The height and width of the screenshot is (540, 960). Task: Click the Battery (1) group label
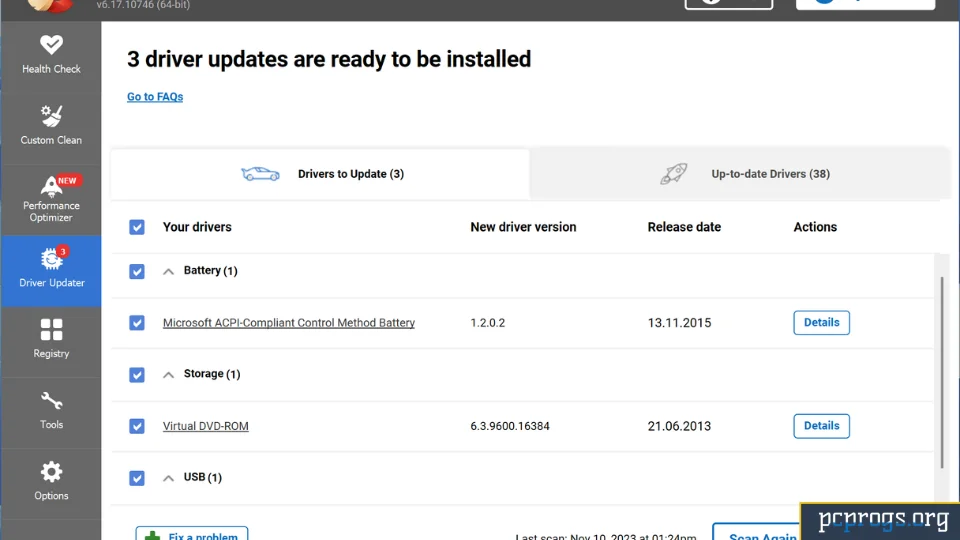211,271
